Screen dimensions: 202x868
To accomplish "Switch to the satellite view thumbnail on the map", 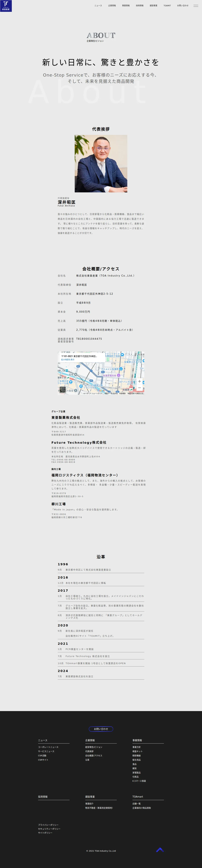I will pos(63,390).
